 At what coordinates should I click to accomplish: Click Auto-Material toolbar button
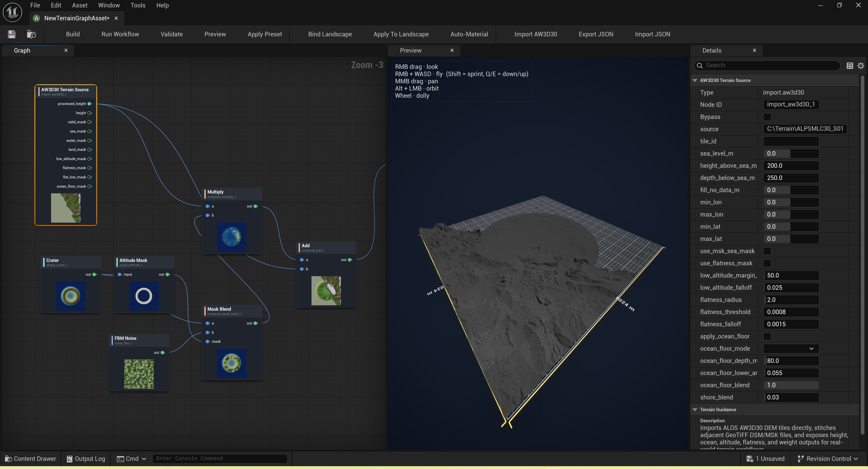tap(469, 34)
